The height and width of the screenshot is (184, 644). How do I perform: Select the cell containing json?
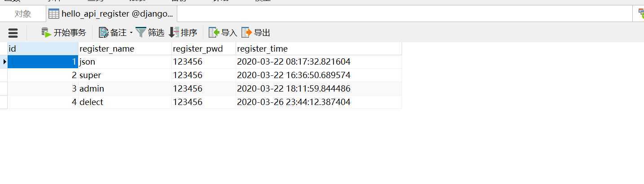pos(125,62)
